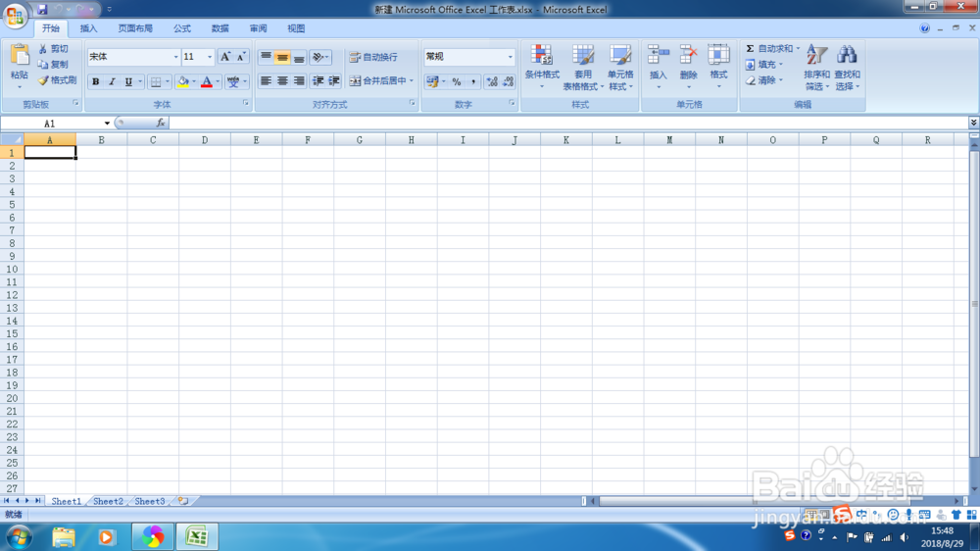Apply the fill color bucket
This screenshot has width=980, height=551.
pyautogui.click(x=183, y=81)
